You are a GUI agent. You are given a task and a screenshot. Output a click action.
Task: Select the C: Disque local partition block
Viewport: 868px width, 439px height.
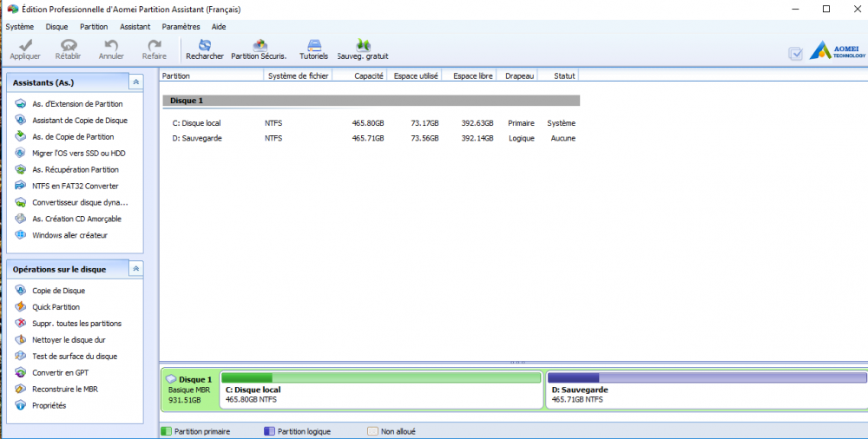coord(381,390)
